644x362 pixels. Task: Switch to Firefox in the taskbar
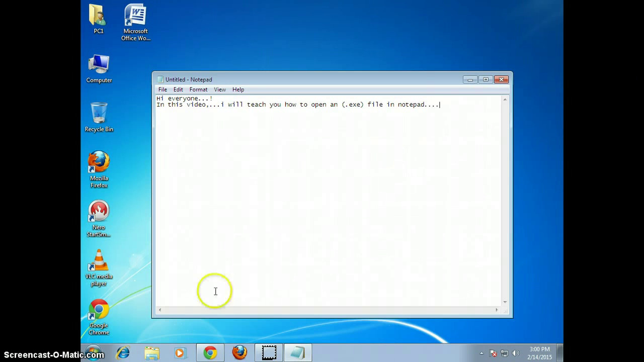(239, 353)
